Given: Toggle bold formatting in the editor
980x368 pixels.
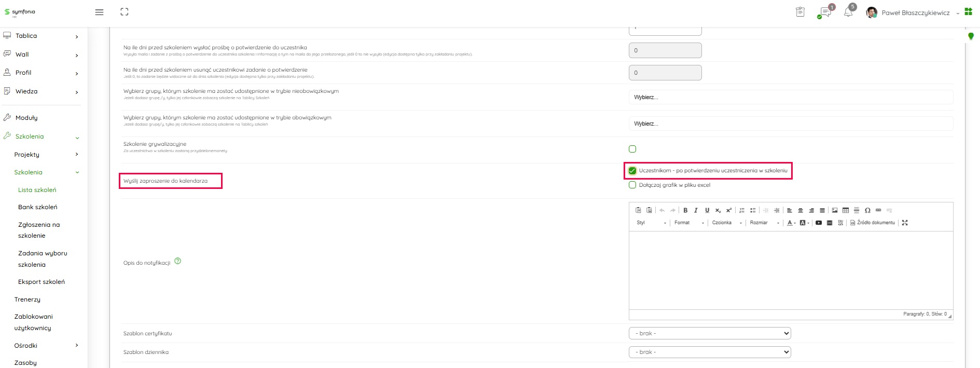Looking at the screenshot, I should pyautogui.click(x=685, y=210).
